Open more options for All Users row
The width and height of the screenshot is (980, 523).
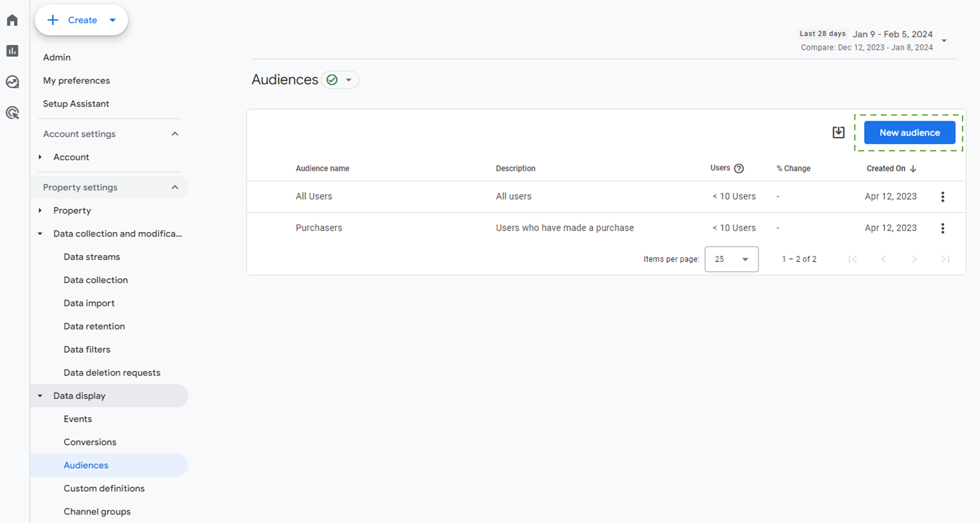942,197
